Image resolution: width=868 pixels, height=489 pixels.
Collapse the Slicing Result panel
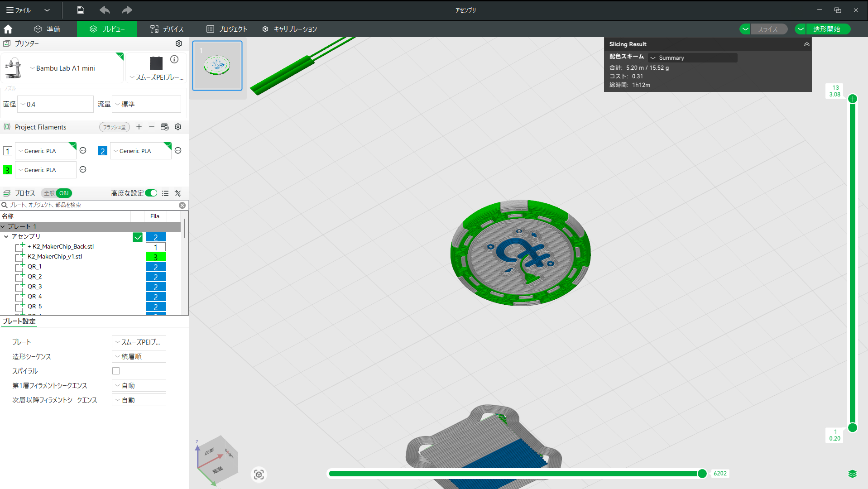click(806, 44)
